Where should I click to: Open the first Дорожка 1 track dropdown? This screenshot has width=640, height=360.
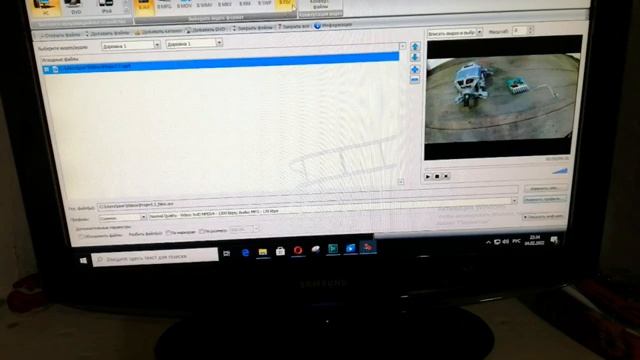[x=131, y=45]
